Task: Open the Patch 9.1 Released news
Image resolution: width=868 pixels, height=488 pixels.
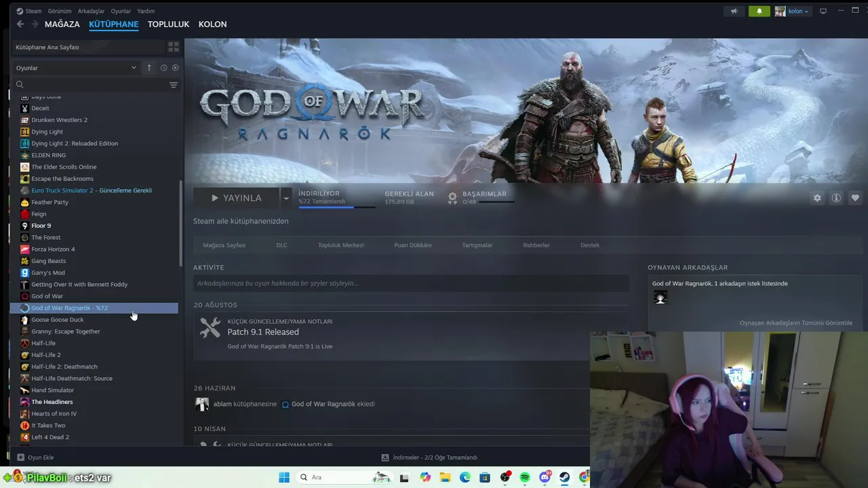Action: click(x=263, y=332)
